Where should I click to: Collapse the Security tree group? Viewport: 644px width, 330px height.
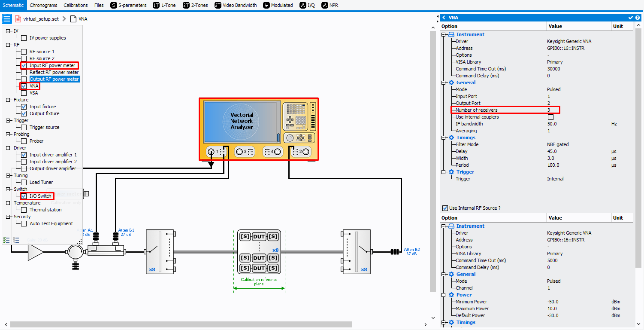[x=8, y=217]
